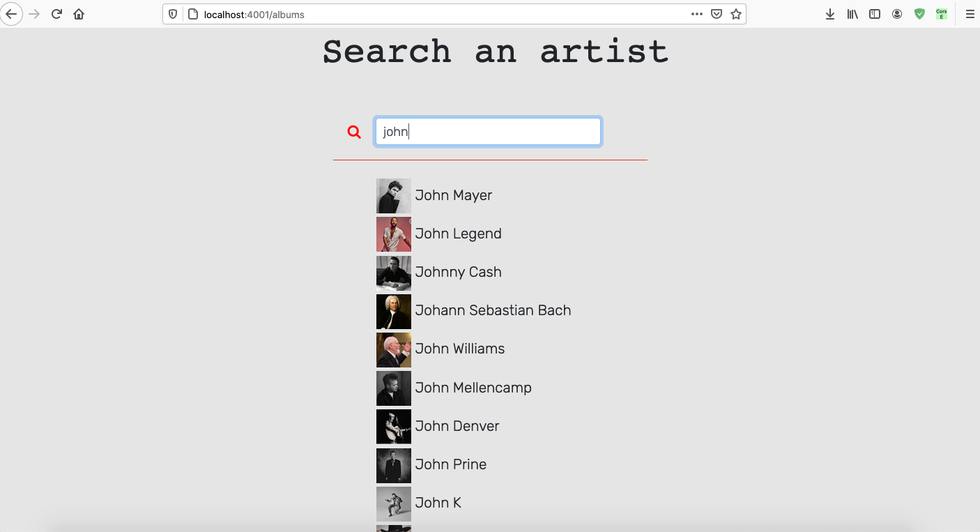Select John Prine result text
980x532 pixels.
pyautogui.click(x=451, y=464)
